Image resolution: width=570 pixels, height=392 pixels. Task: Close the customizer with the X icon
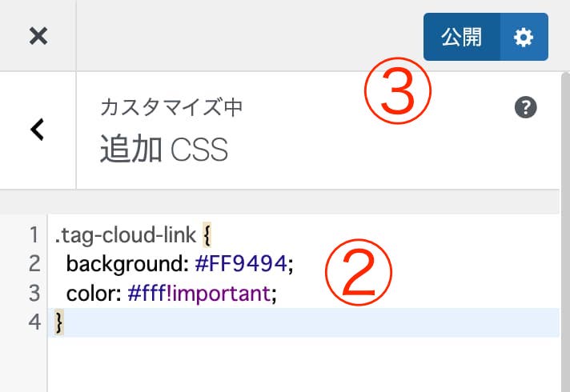pos(38,36)
